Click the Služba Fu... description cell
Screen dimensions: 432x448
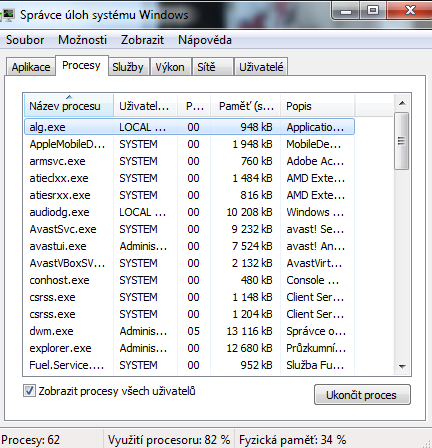tap(315, 365)
